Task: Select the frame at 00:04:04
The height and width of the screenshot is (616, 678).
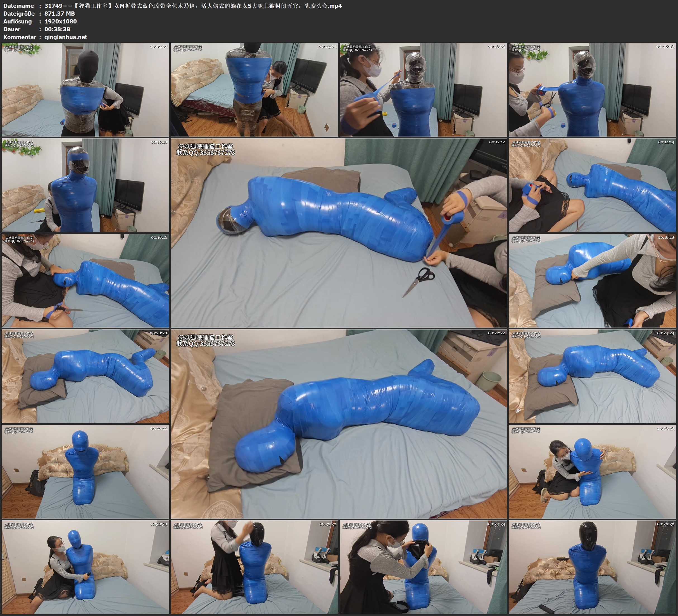Action: point(254,90)
